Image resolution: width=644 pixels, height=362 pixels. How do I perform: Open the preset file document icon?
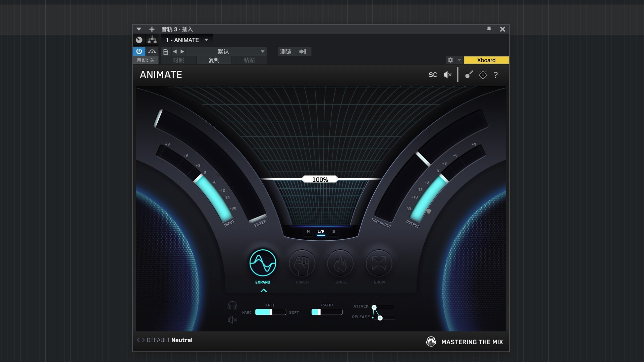(165, 52)
